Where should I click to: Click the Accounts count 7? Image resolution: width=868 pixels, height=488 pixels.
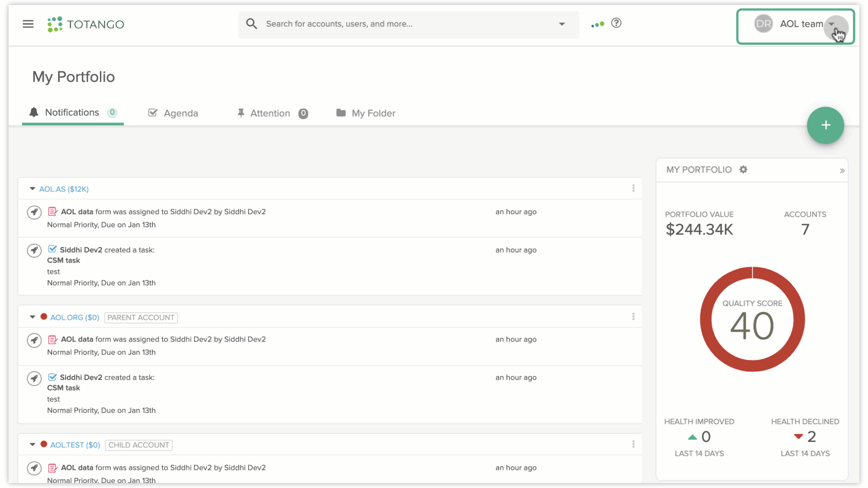pos(805,230)
